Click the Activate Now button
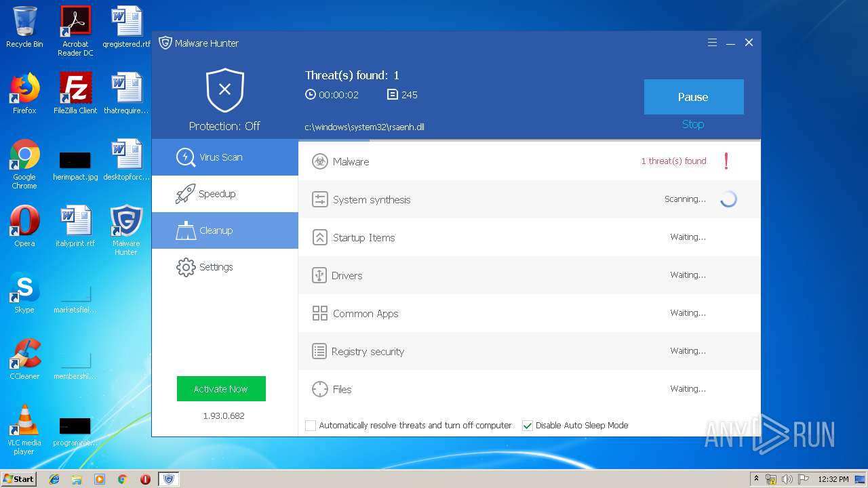 click(221, 389)
